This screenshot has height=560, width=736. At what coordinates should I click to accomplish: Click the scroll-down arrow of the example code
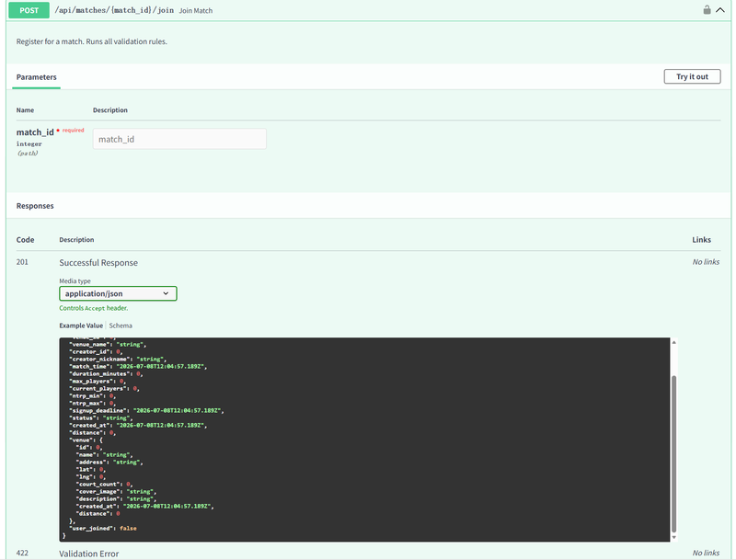point(673,538)
